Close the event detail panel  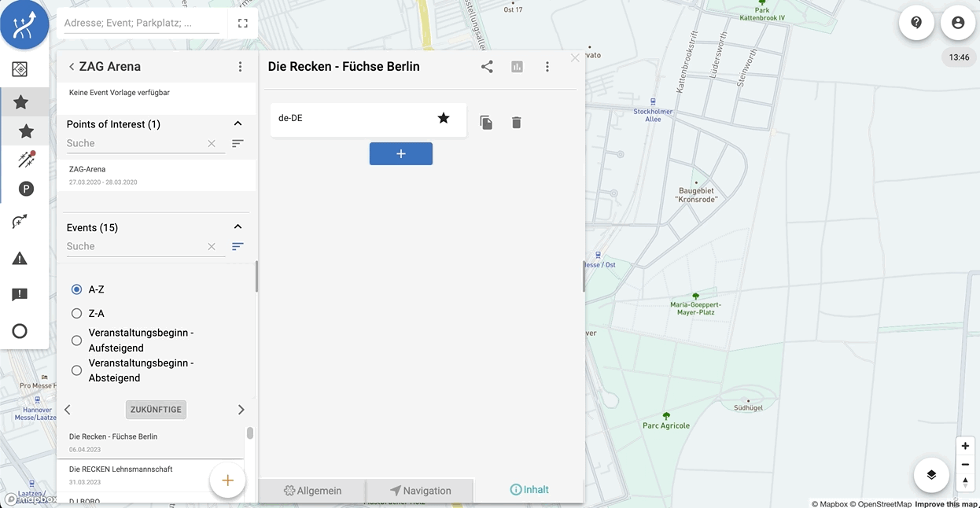(x=575, y=58)
